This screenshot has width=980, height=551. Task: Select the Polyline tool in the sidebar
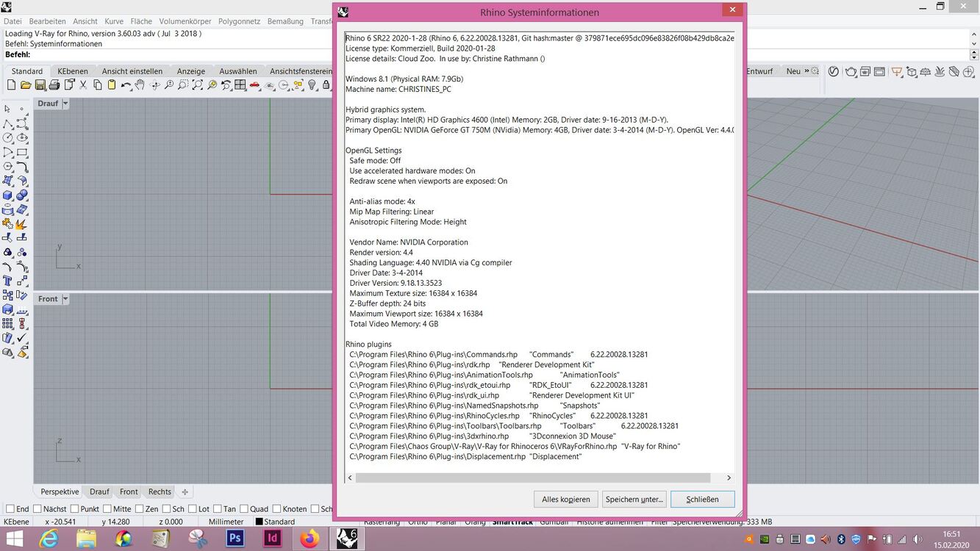7,123
